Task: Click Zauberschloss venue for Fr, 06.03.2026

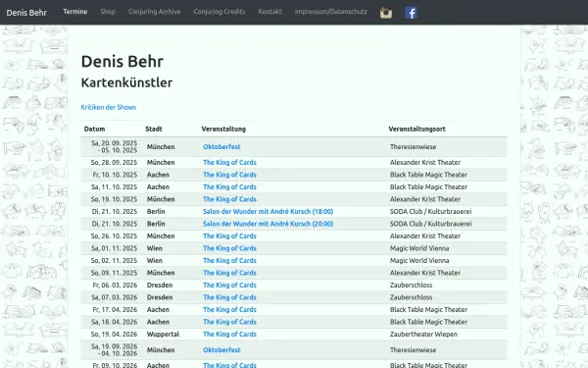Action: [x=411, y=285]
